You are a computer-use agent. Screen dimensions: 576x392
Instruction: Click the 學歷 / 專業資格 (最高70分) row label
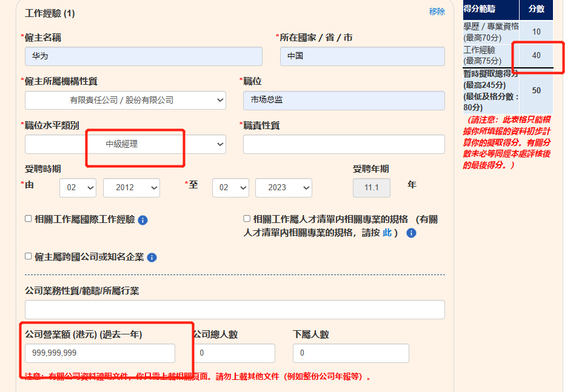tap(491, 32)
